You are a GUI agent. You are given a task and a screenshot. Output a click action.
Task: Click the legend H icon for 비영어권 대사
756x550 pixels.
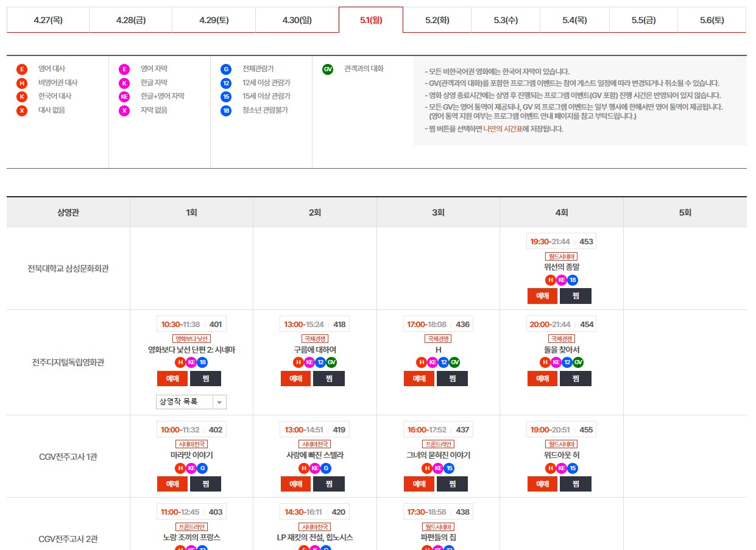point(22,83)
